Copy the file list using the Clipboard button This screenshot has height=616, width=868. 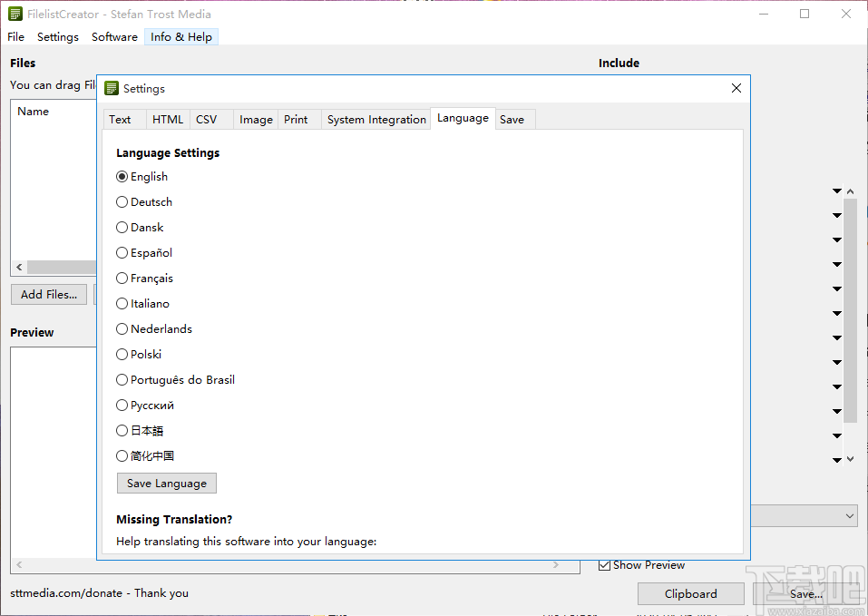(x=690, y=593)
